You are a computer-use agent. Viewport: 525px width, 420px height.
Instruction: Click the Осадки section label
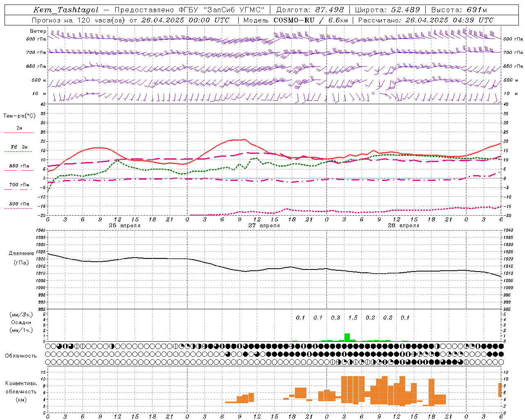[21, 322]
